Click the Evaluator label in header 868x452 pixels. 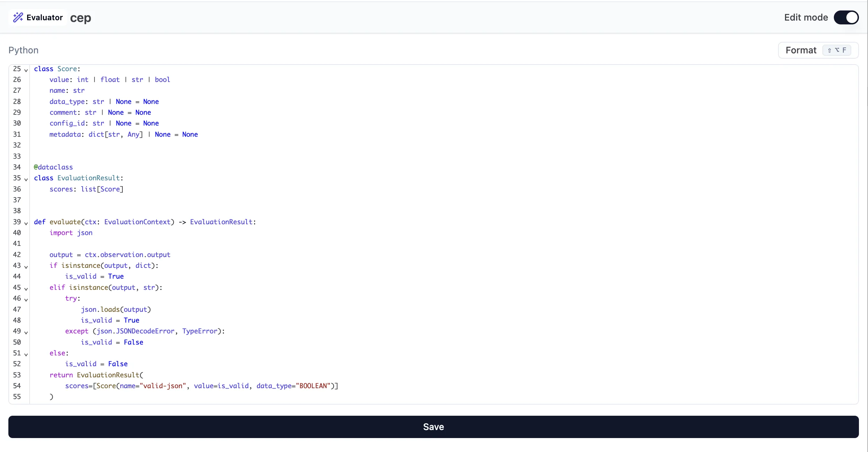pos(45,17)
